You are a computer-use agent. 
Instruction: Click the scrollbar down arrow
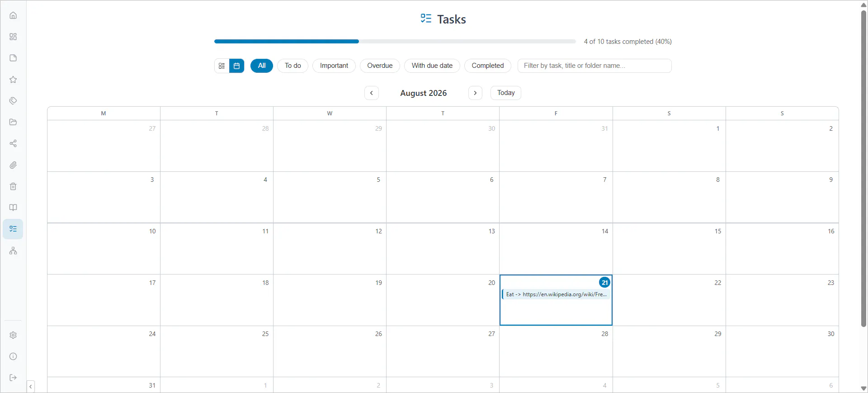coord(863,388)
